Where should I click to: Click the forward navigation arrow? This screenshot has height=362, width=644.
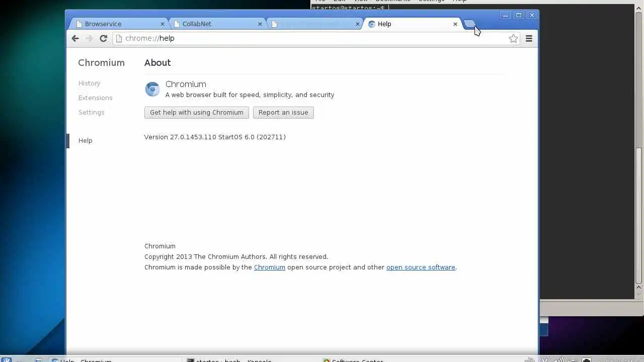pyautogui.click(x=89, y=38)
